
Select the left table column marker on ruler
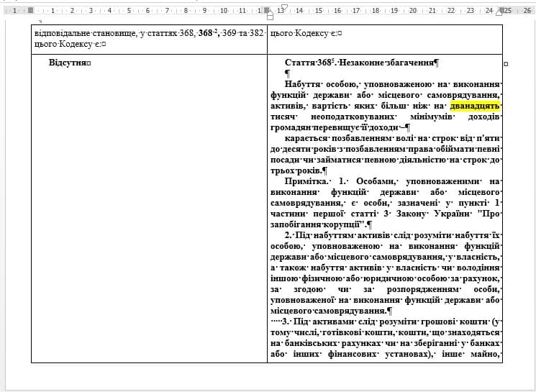(x=31, y=11)
